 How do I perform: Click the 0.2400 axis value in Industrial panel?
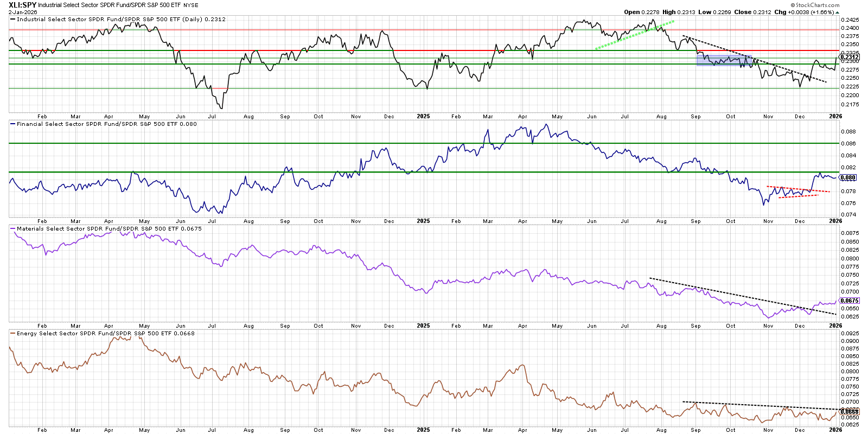click(850, 28)
